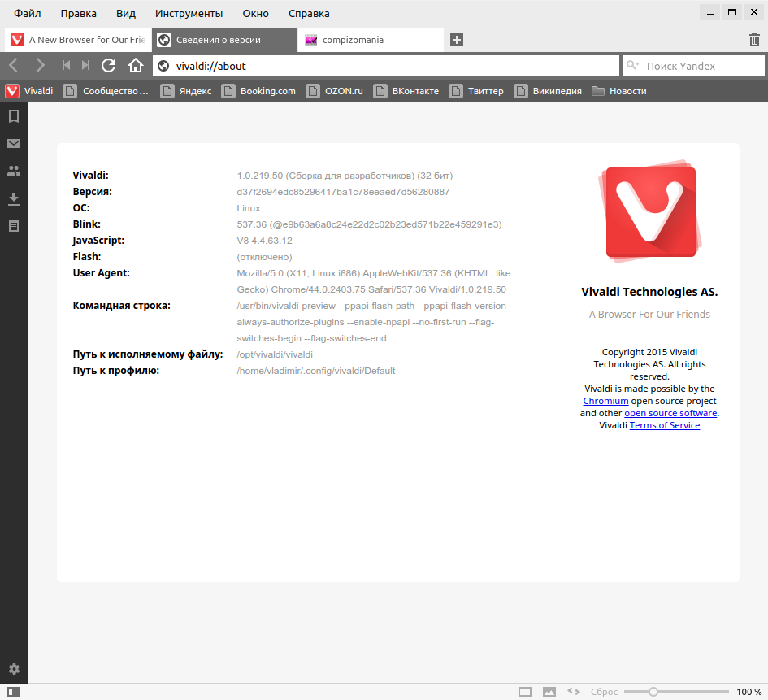The image size is (768, 700).
Task: Open the Вид menu
Action: click(125, 13)
